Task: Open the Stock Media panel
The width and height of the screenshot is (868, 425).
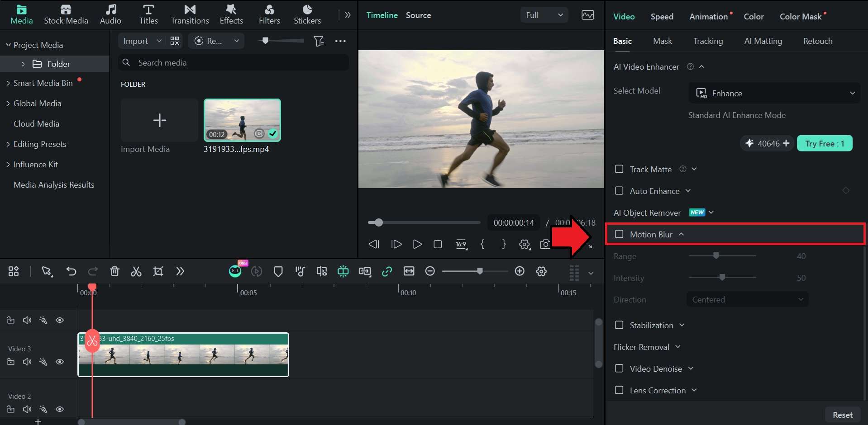Action: 66,14
